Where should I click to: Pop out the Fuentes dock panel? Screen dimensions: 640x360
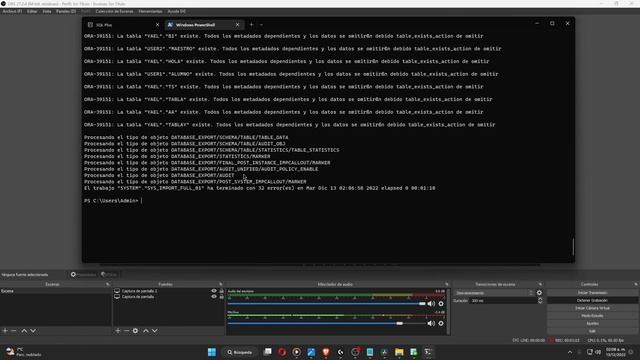[221, 284]
